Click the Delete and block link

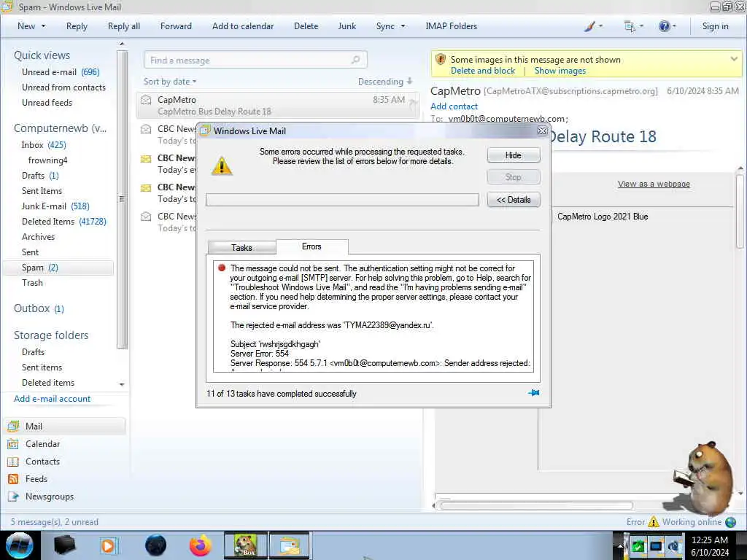tap(483, 71)
